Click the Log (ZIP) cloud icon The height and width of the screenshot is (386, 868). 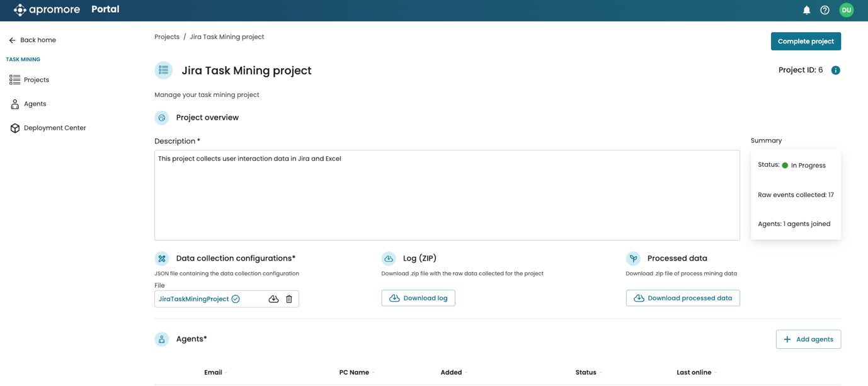point(389,258)
